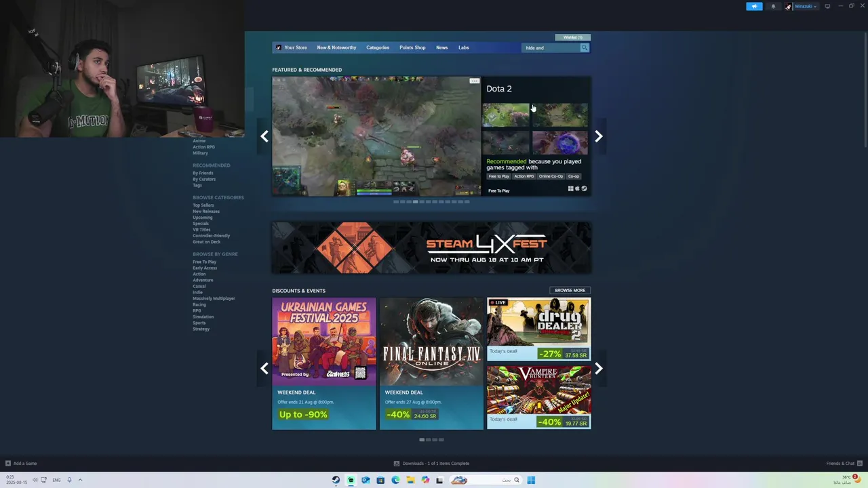The image size is (868, 488).
Task: Open Microsoft Store from the taskbar
Action: tap(380, 480)
